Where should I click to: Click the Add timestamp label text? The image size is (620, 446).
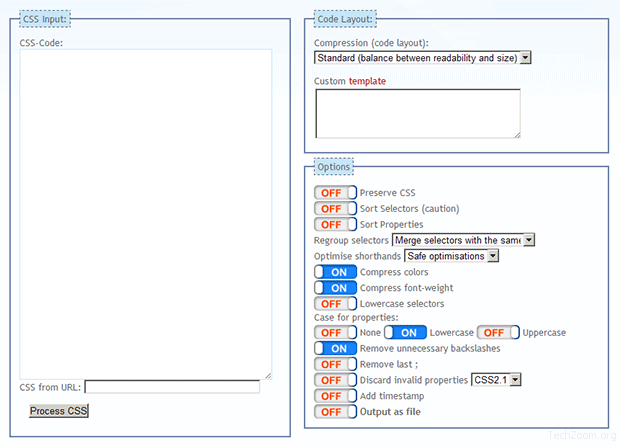[392, 396]
